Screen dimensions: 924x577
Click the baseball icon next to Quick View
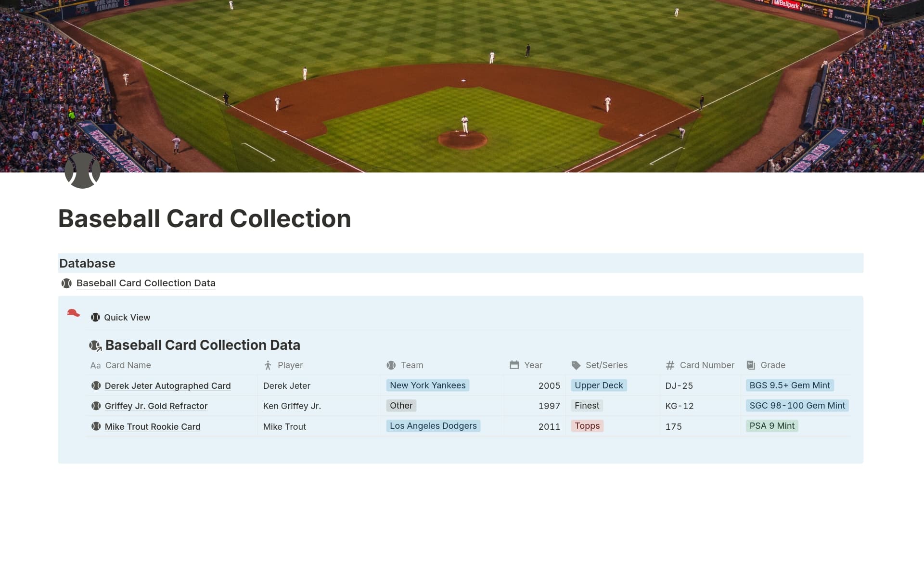pyautogui.click(x=95, y=317)
